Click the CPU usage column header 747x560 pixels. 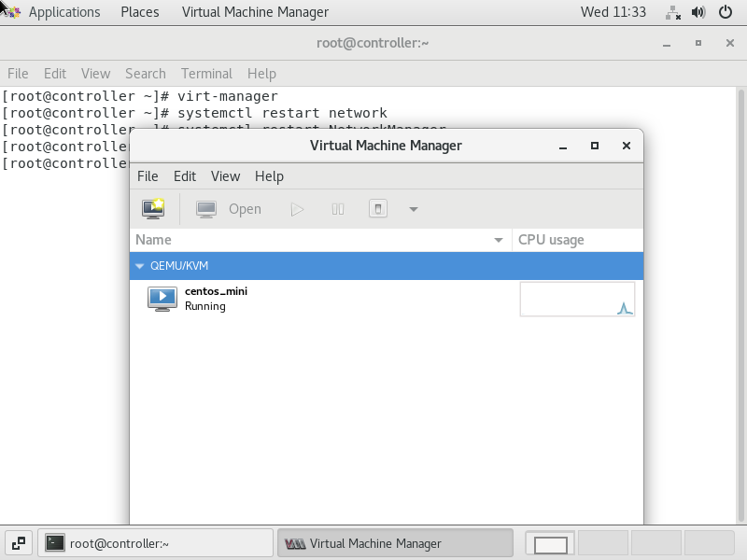pos(577,240)
